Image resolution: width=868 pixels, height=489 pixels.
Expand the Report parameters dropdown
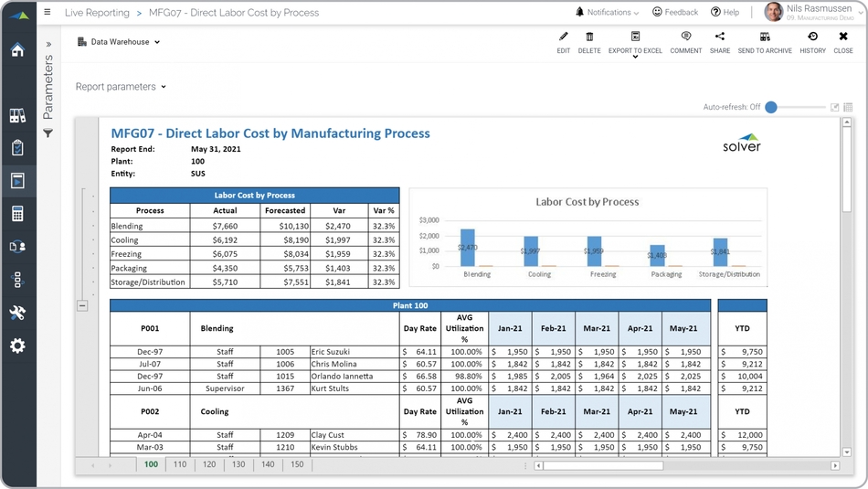coord(121,87)
